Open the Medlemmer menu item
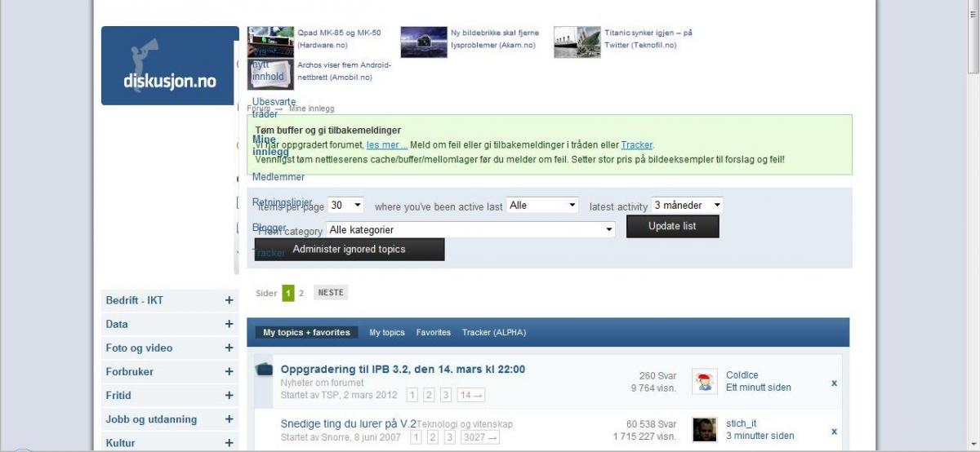Image resolution: width=980 pixels, height=452 pixels. click(x=278, y=177)
